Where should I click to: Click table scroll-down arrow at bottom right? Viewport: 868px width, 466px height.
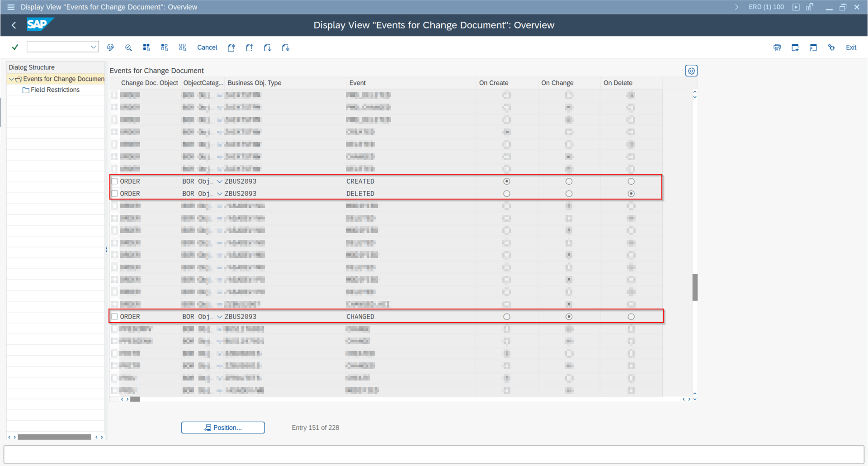pyautogui.click(x=695, y=399)
